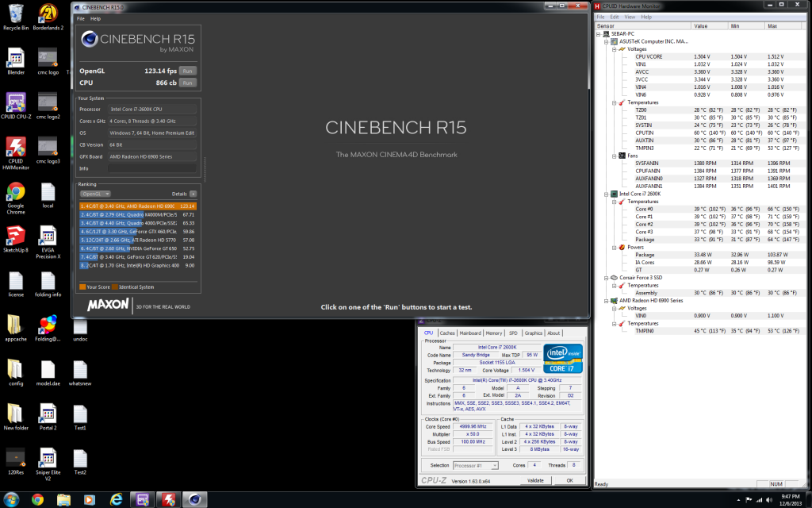Click the Validate button in CPU-Z
This screenshot has height=508, width=812.
[x=535, y=480]
